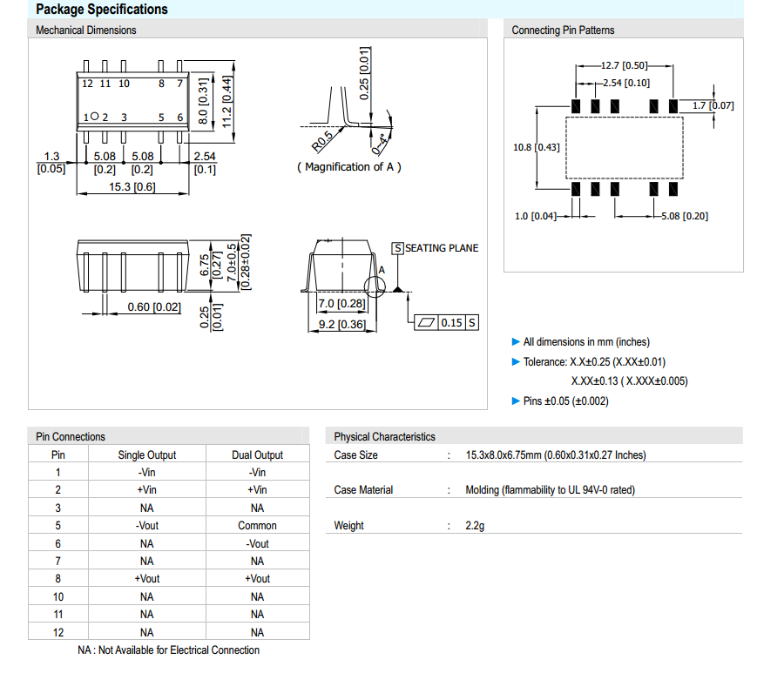Click the dashed package outline in the pin pattern
The image size is (784, 680).
[625, 148]
